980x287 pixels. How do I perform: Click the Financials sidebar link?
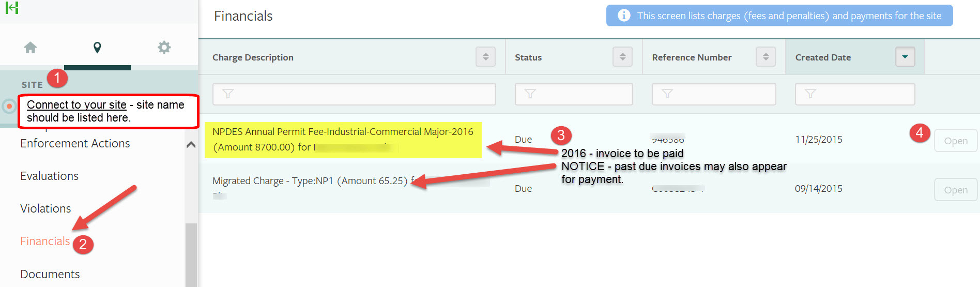45,241
